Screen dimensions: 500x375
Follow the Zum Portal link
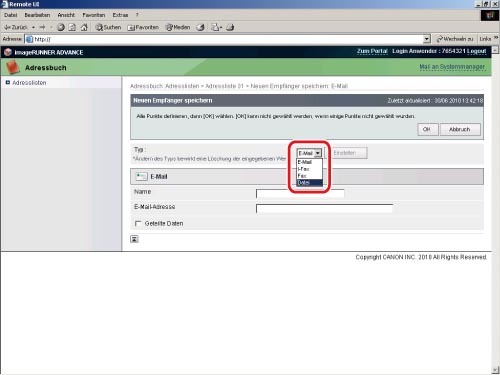(x=372, y=51)
